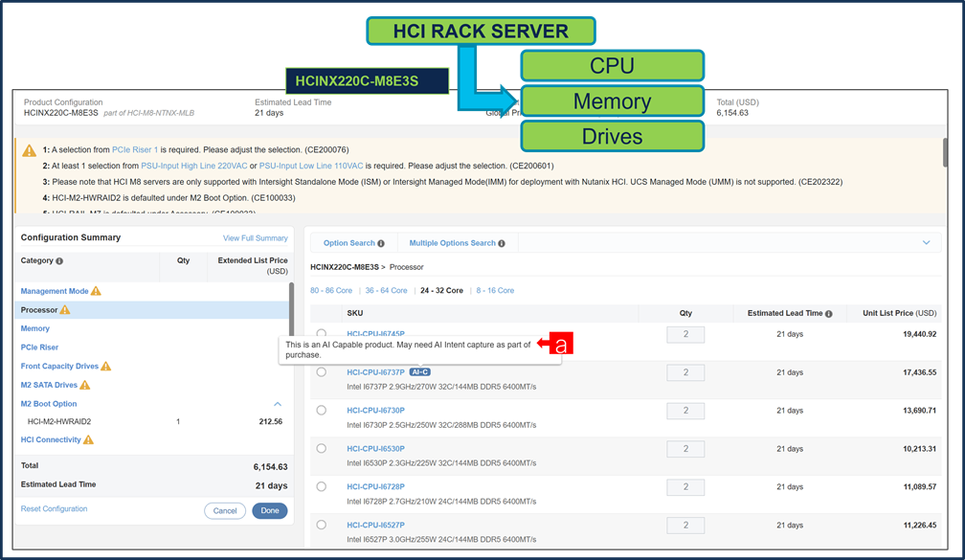Viewport: 965px width, 560px height.
Task: Open the HCI-CPU-I6530P SKU link
Action: 375,449
